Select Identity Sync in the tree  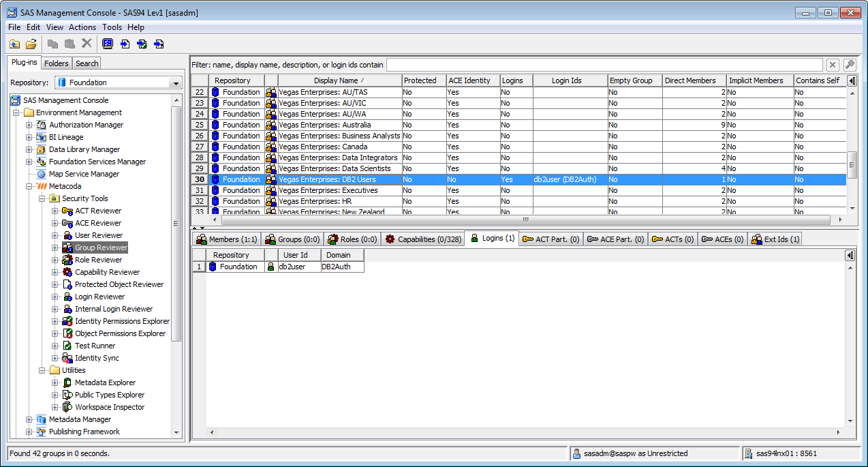[97, 358]
